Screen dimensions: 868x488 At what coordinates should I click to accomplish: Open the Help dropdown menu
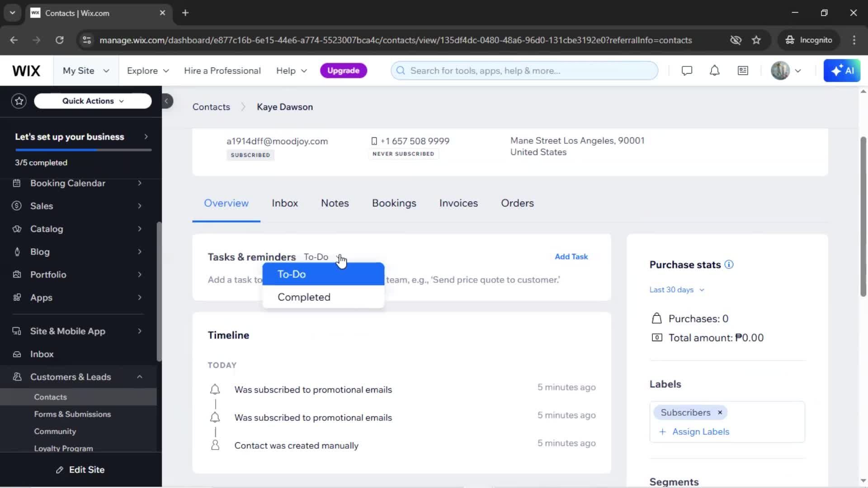coord(292,70)
